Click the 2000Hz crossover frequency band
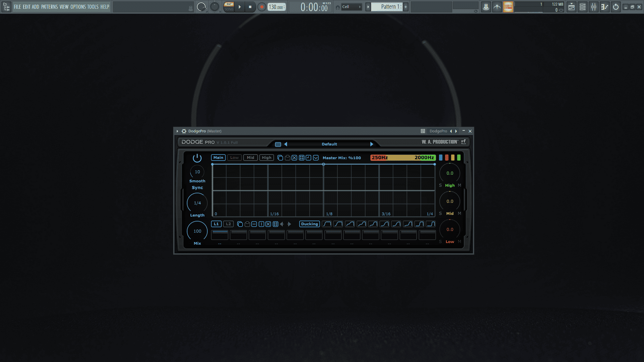644x362 pixels. [x=424, y=158]
